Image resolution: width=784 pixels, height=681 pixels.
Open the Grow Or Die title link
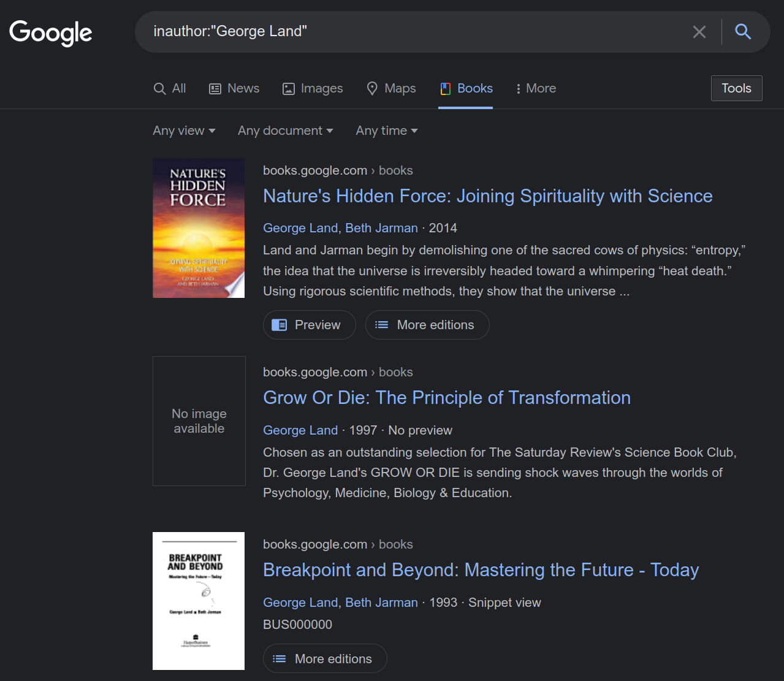tap(447, 398)
